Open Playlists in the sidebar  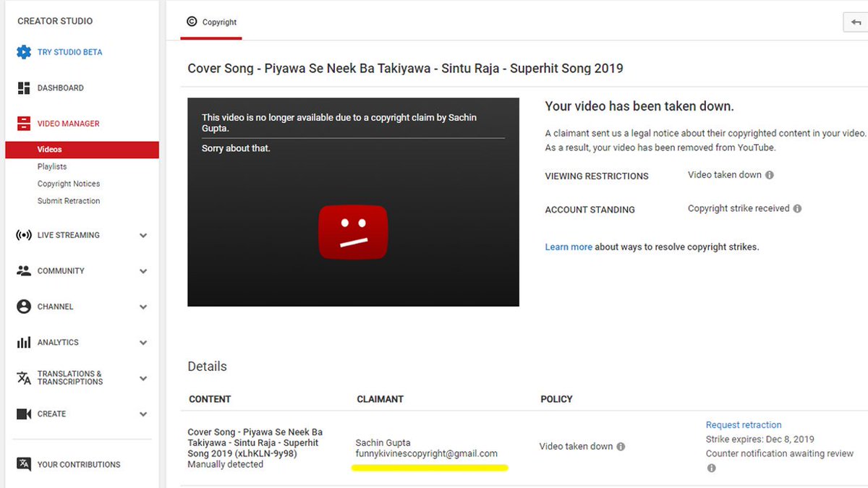click(52, 167)
